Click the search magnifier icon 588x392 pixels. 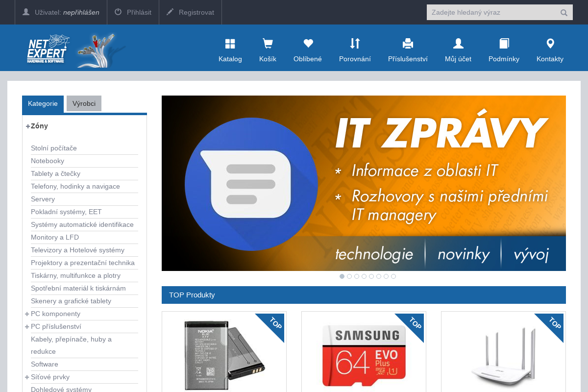coord(563,12)
